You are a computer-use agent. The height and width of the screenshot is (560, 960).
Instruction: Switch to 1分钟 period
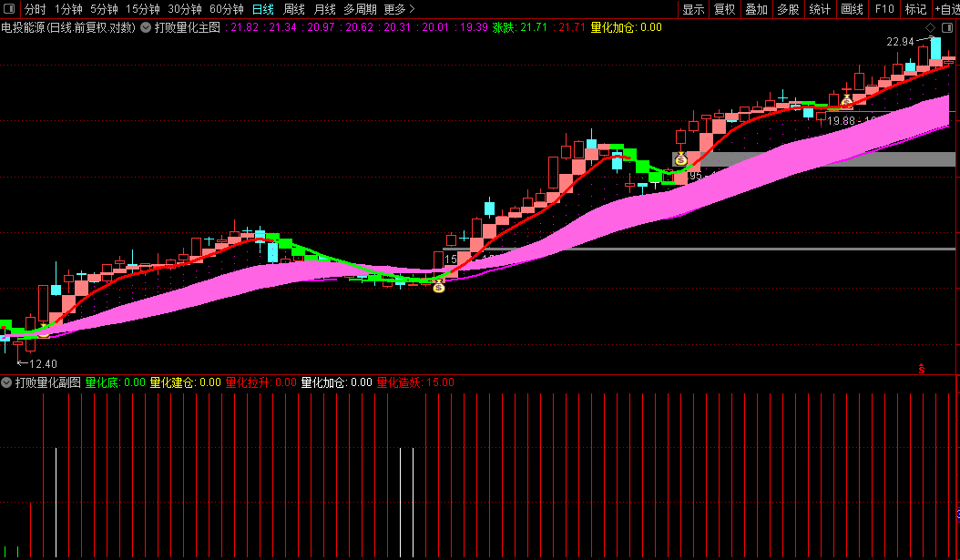[68, 9]
